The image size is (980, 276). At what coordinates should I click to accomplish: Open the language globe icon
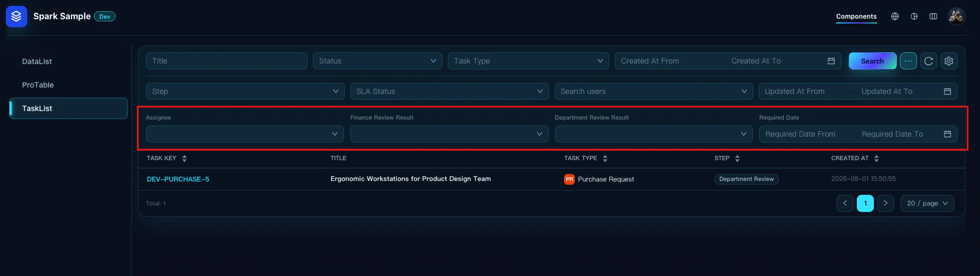point(895,17)
